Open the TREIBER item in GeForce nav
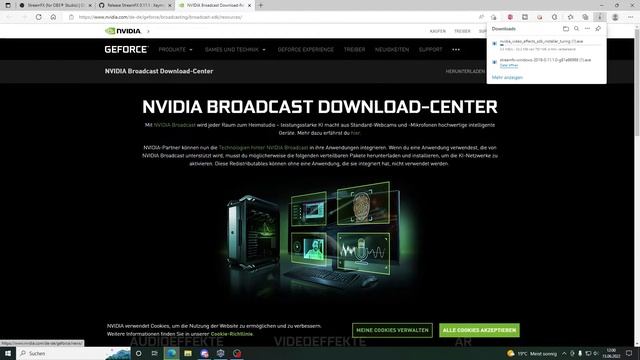 coord(354,49)
